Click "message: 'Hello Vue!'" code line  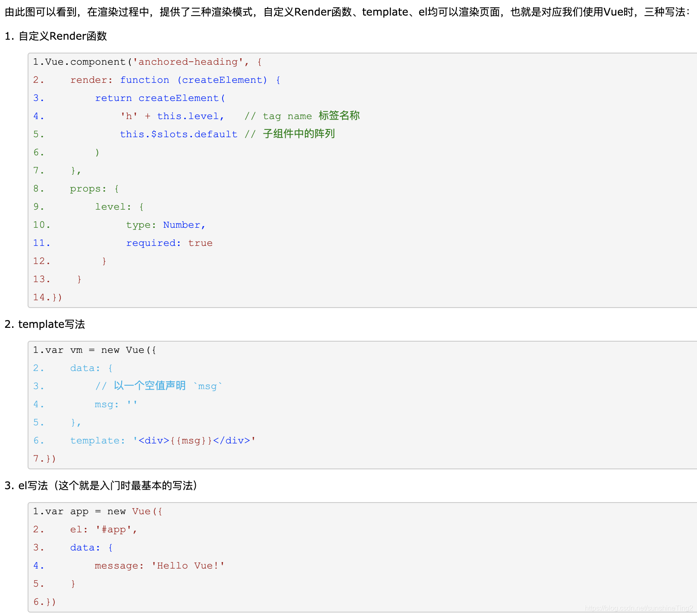tap(160, 566)
